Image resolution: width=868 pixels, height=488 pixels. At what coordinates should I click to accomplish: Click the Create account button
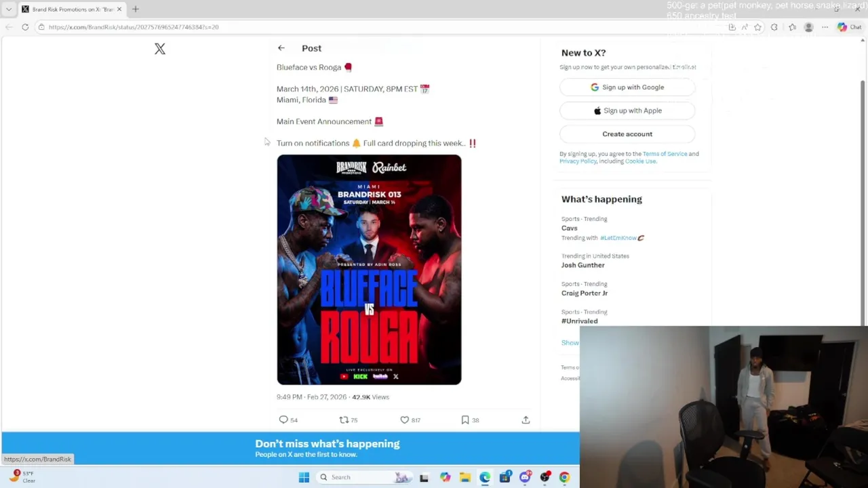tap(627, 134)
